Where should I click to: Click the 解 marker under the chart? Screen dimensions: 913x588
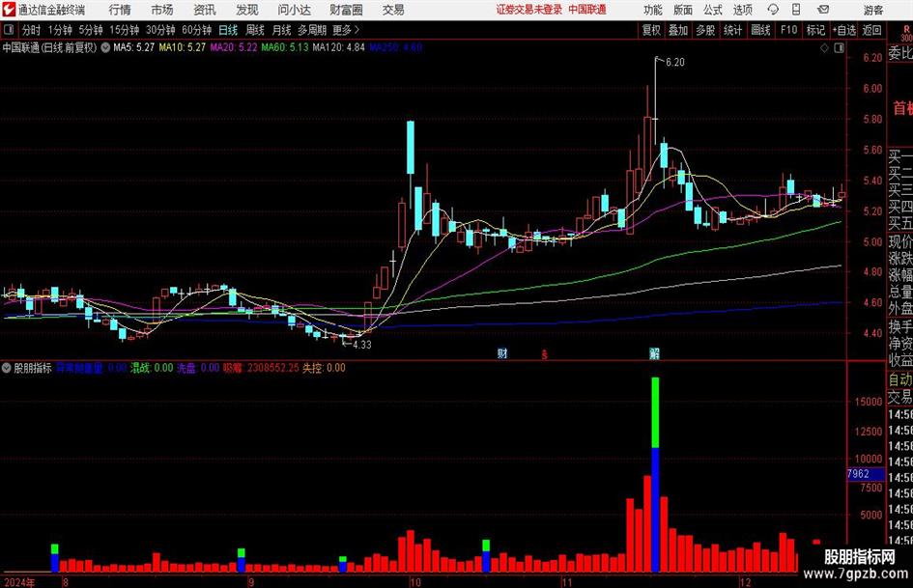pos(654,353)
